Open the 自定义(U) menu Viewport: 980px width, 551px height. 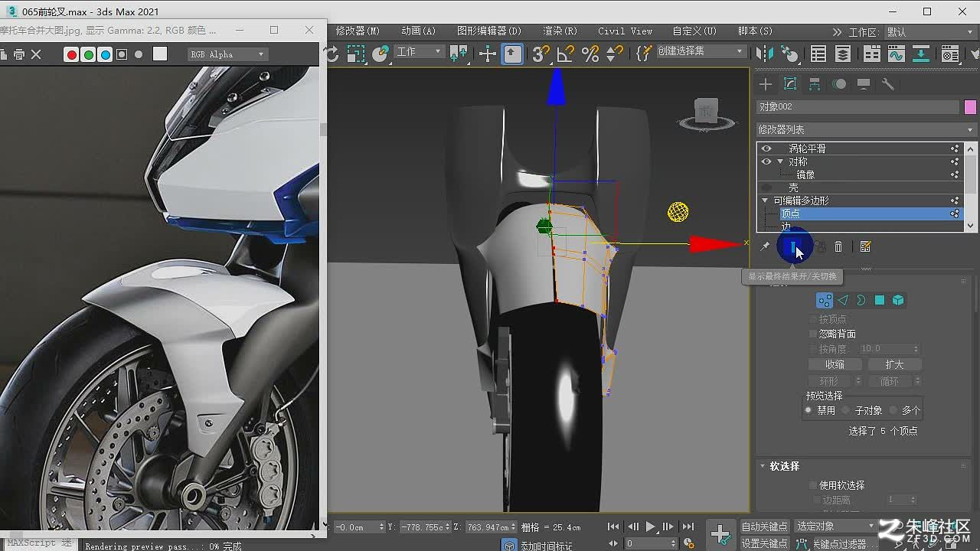694,31
